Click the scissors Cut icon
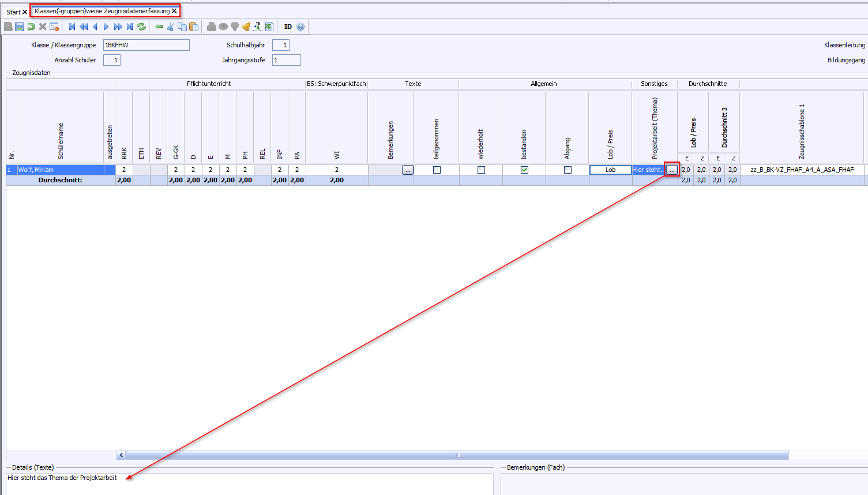The width and height of the screenshot is (868, 495). click(x=171, y=27)
